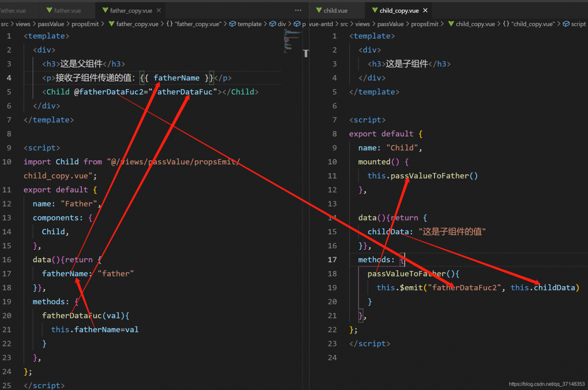Click 'export default {' in child_copy.vue editor

click(386, 134)
